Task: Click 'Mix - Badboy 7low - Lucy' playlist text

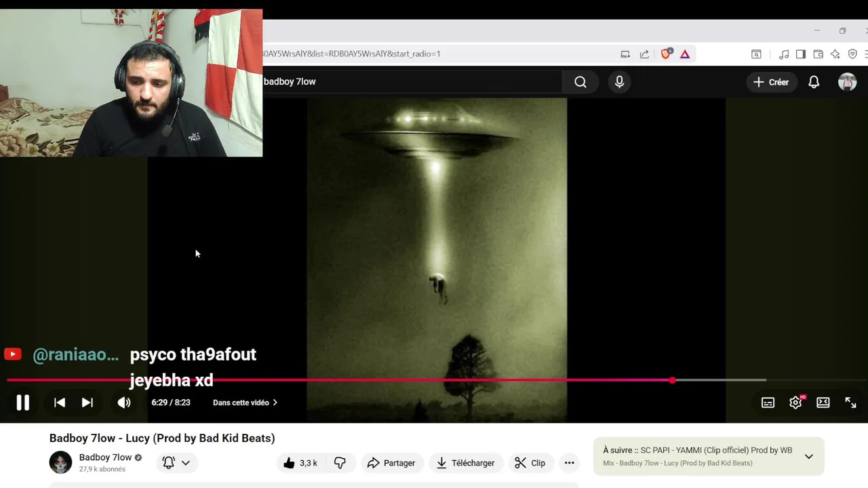Action: coord(677,464)
